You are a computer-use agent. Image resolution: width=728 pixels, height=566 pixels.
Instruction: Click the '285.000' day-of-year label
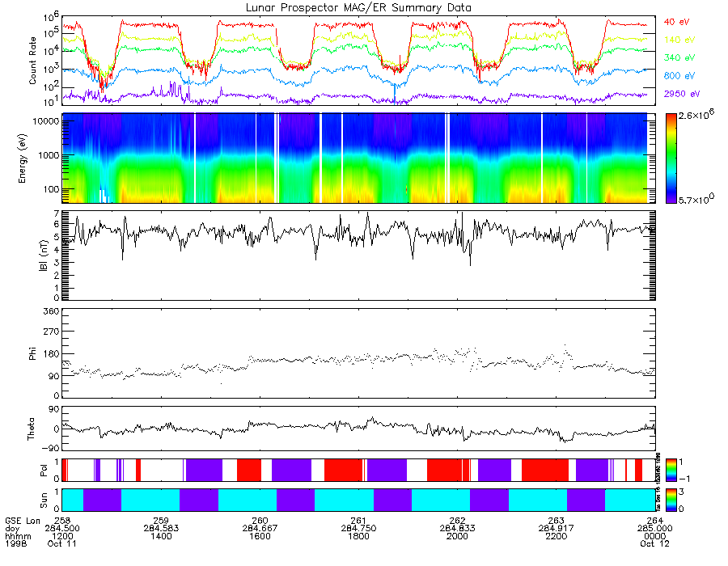tap(655, 529)
